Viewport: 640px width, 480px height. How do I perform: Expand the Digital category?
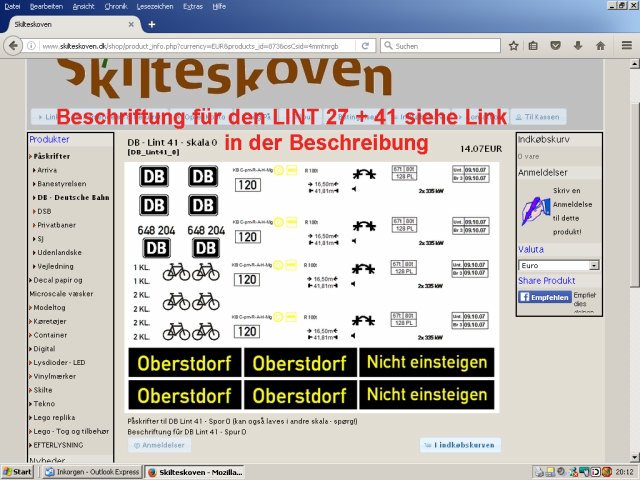click(44, 349)
